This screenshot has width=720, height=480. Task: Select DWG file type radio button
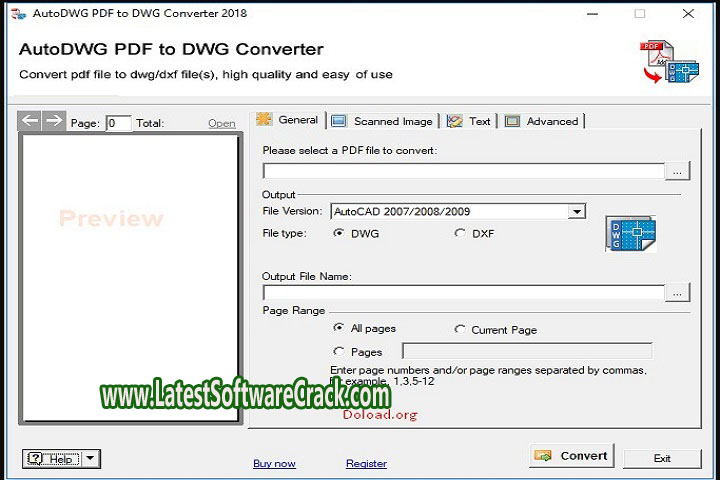point(338,233)
